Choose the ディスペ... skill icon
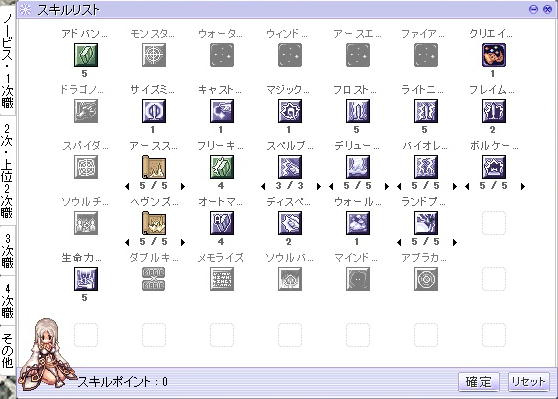This screenshot has width=558, height=399. coord(290,223)
